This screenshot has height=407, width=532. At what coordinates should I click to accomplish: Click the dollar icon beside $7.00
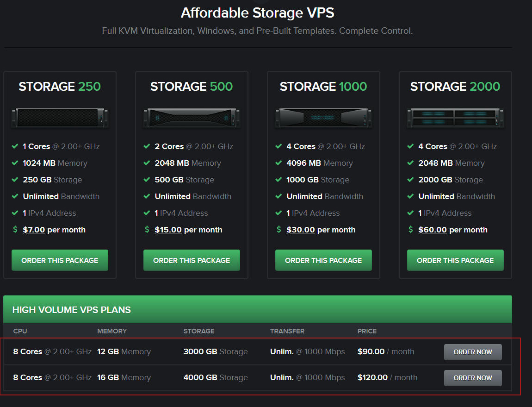click(15, 230)
